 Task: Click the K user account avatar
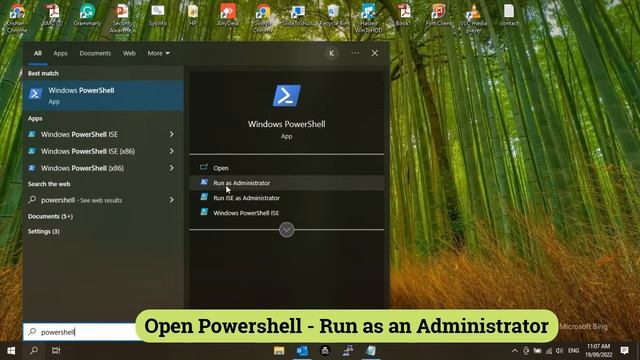coord(331,53)
